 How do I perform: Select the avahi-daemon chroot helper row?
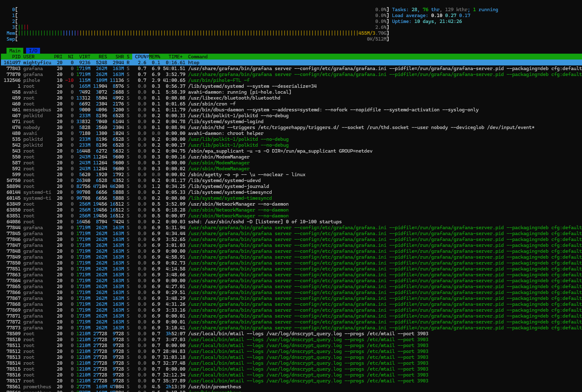click(291, 133)
